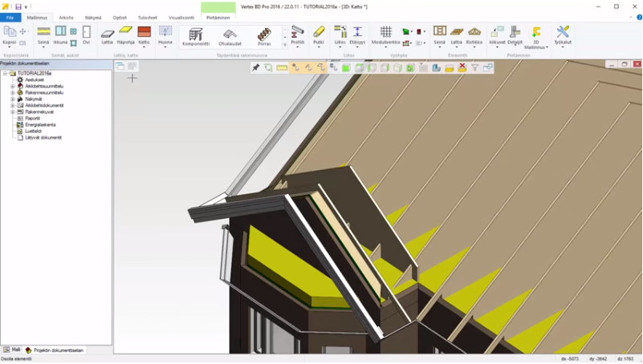Pick the Katto roof tool
This screenshot has height=364, width=643.
click(144, 34)
